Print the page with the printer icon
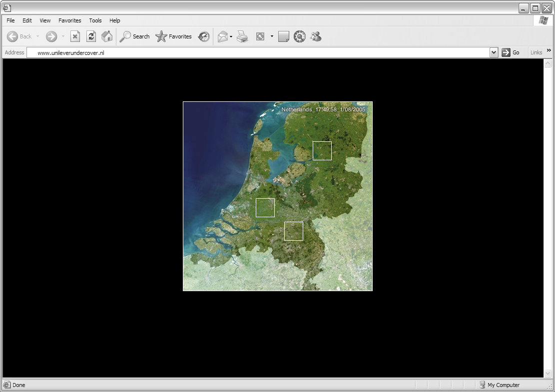 tap(242, 36)
